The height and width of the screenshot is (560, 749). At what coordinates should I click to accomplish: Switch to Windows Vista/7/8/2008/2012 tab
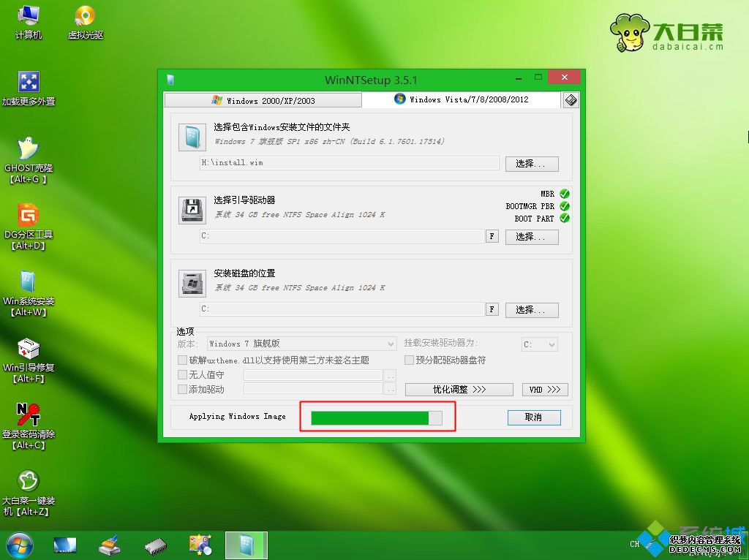coord(461,99)
